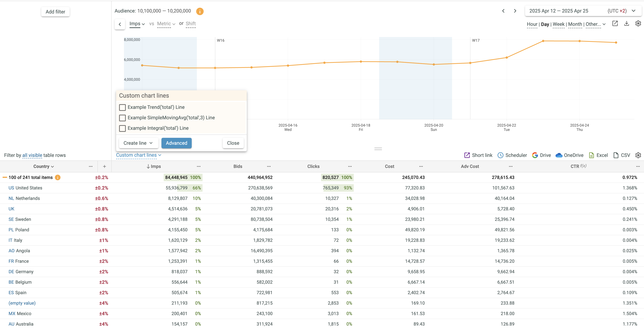Viewport: 644px width, 328px height.
Task: Switch chart granularity to Week
Action: pos(558,24)
